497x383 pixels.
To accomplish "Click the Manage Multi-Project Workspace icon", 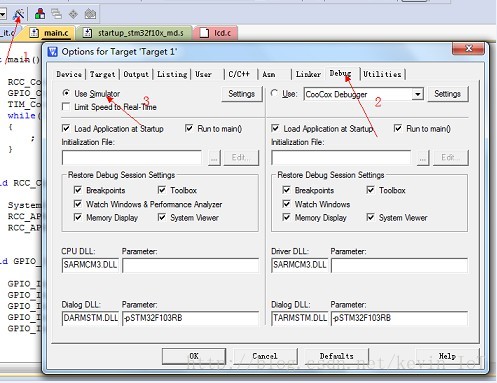I will point(56,14).
